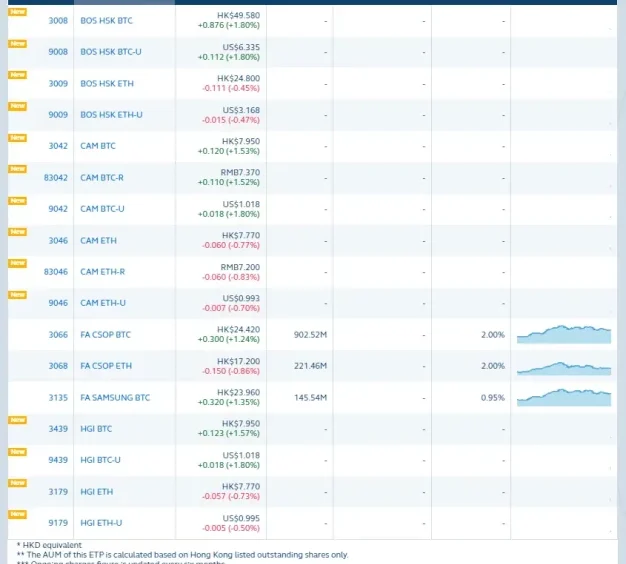Click price US$6.335 for BOS HSK BTC-U

coord(241,47)
